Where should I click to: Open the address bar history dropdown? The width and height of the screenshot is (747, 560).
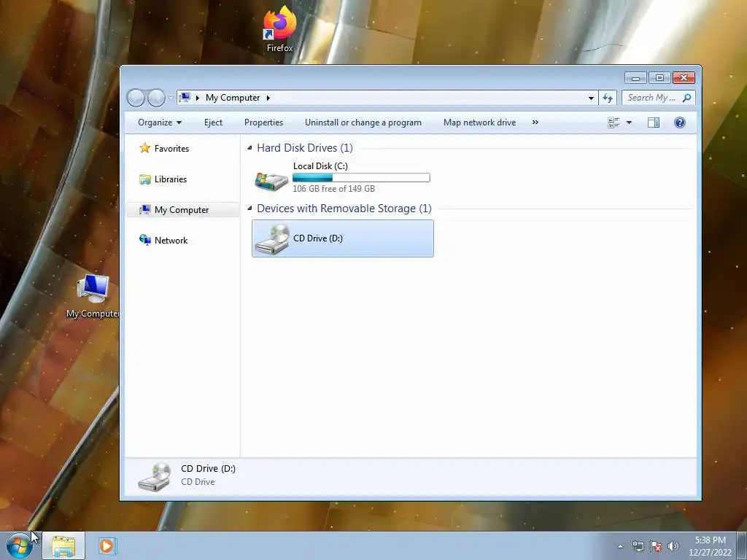tap(591, 98)
